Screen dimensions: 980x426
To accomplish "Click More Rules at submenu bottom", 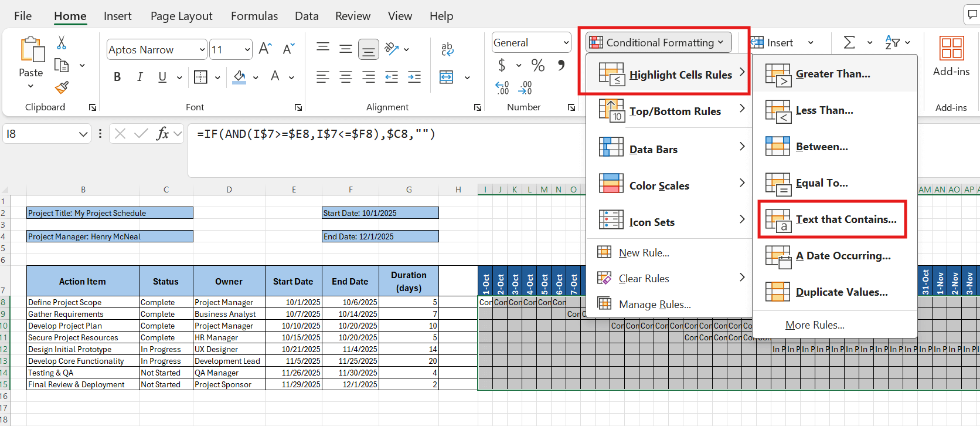I will [815, 325].
